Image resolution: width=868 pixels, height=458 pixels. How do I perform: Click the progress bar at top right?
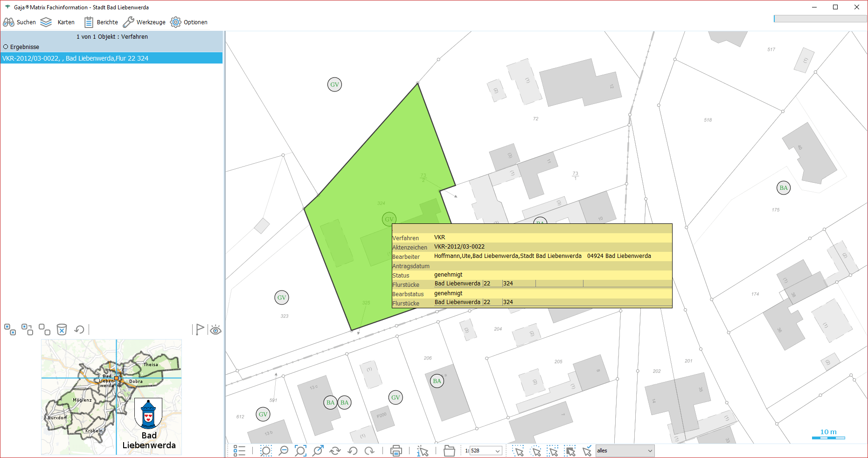pyautogui.click(x=819, y=19)
